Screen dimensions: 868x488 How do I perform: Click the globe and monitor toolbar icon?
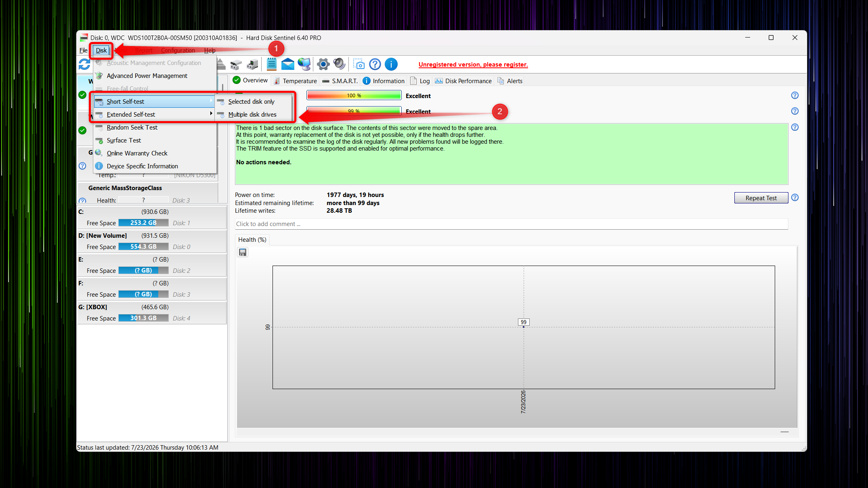(304, 64)
